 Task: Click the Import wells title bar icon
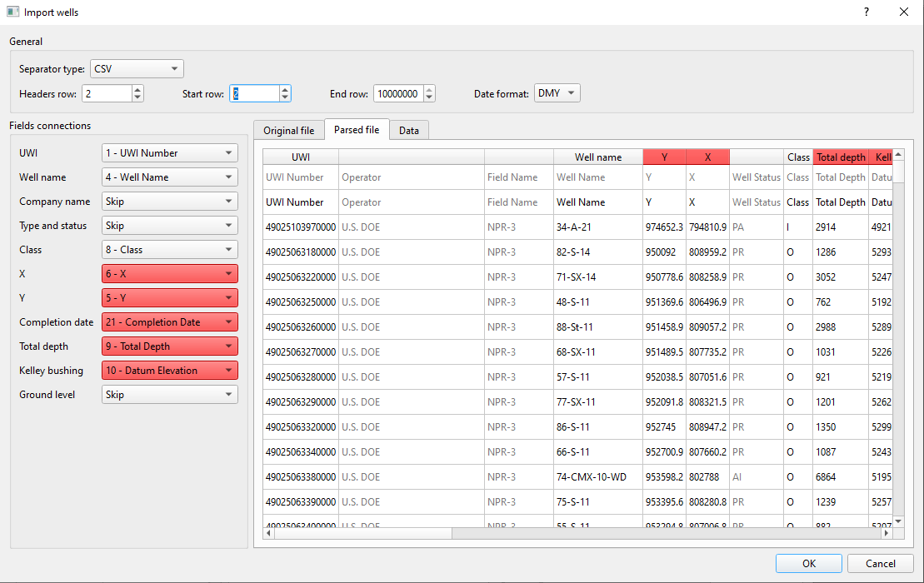tap(12, 12)
